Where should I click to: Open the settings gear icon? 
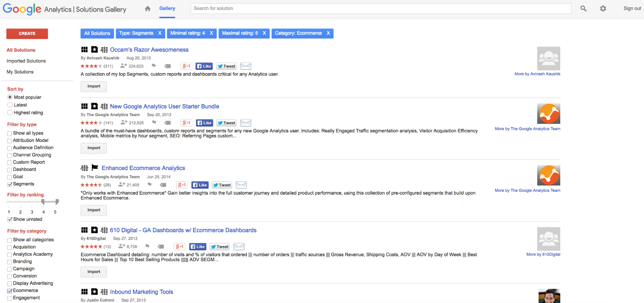[603, 9]
